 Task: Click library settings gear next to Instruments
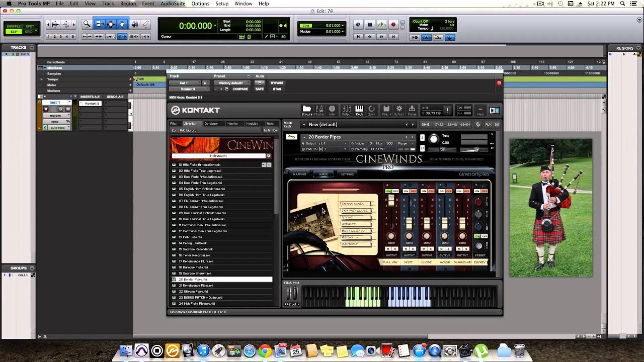(269, 156)
